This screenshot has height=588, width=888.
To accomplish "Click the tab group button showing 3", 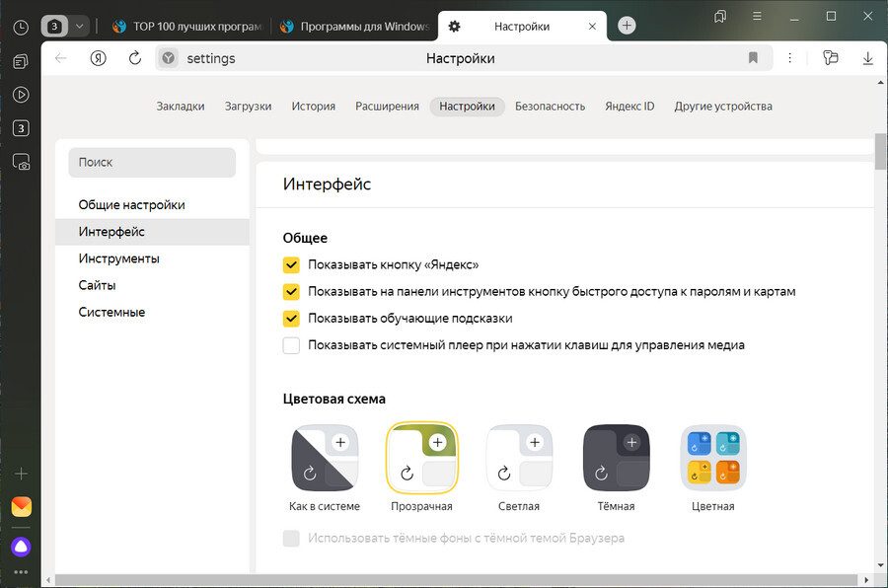I will pyautogui.click(x=54, y=26).
